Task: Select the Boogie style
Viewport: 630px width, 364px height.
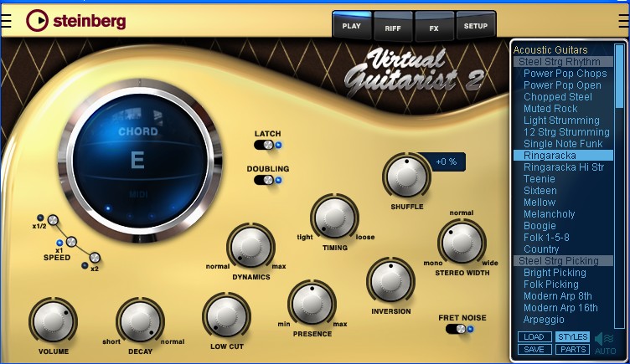Action: tap(540, 226)
